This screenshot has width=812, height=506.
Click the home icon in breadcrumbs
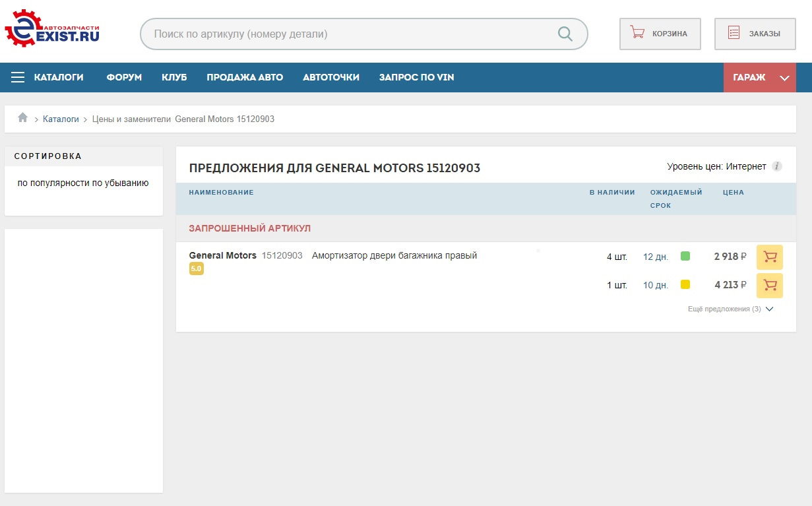(22, 118)
